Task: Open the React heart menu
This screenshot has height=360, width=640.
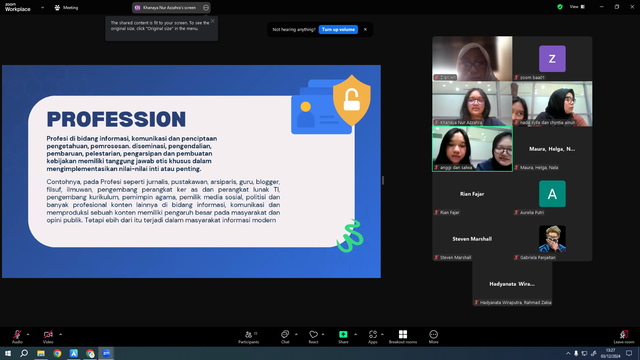Action: click(x=313, y=337)
